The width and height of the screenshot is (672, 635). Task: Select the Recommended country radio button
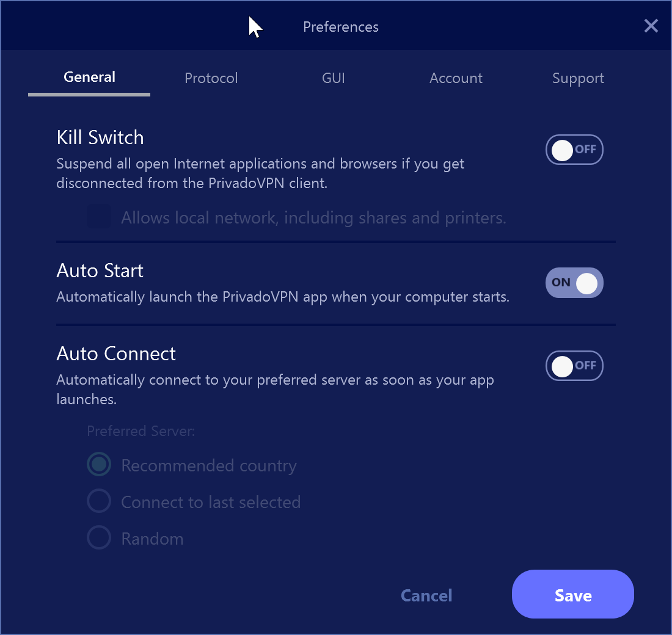tap(99, 465)
